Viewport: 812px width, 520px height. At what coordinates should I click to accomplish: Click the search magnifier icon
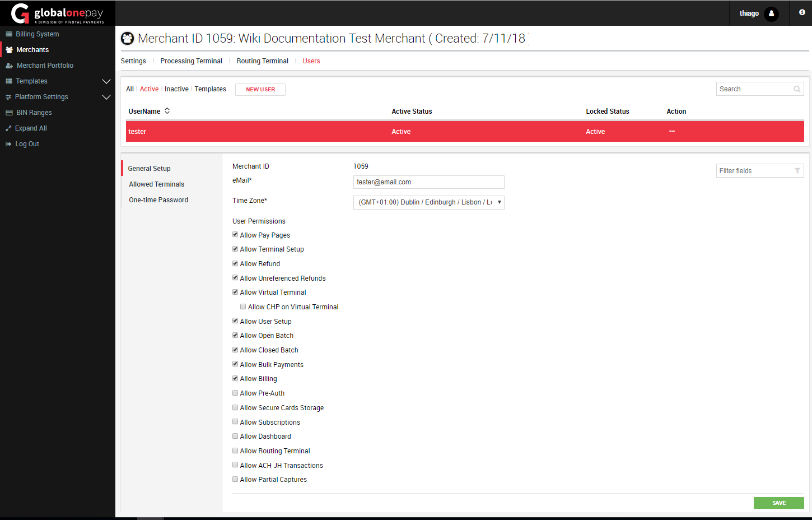point(797,89)
